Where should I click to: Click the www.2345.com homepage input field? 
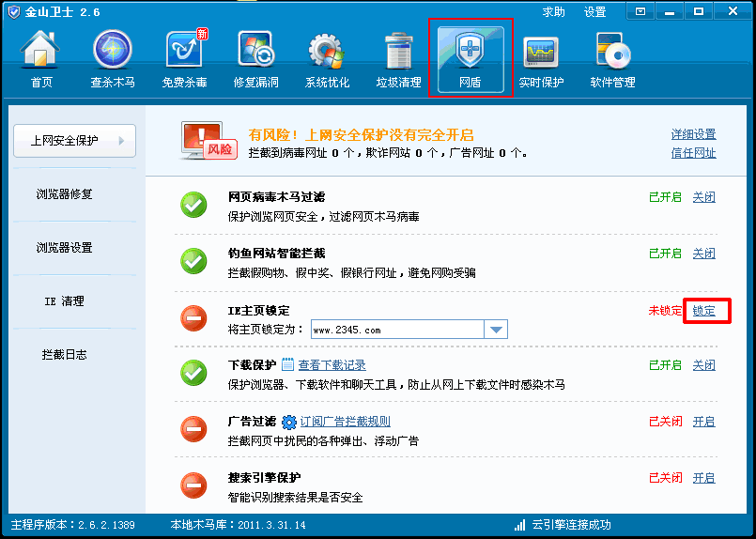pos(397,330)
